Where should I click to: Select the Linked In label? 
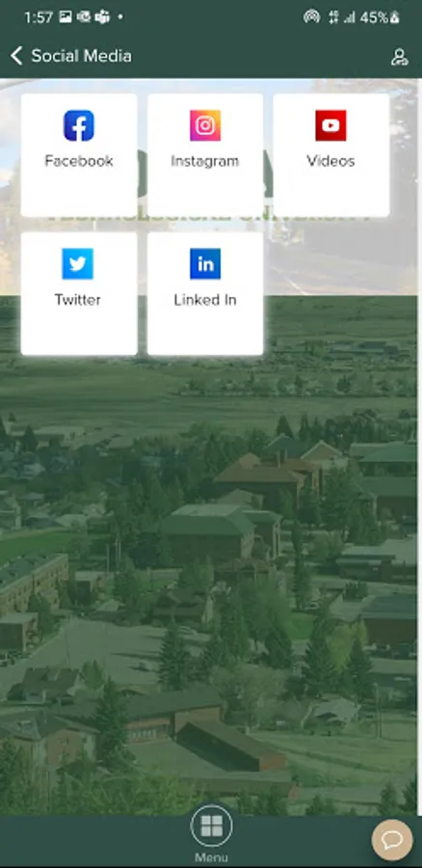pos(205,300)
